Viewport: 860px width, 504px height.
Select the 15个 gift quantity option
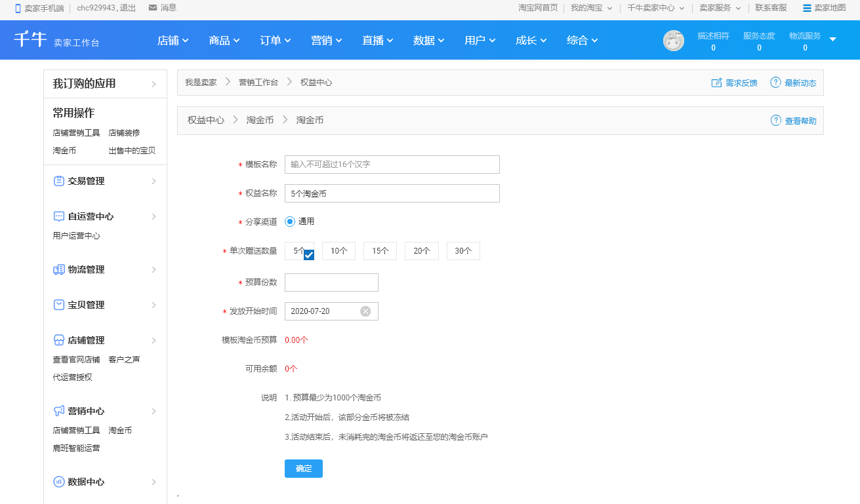pos(380,251)
